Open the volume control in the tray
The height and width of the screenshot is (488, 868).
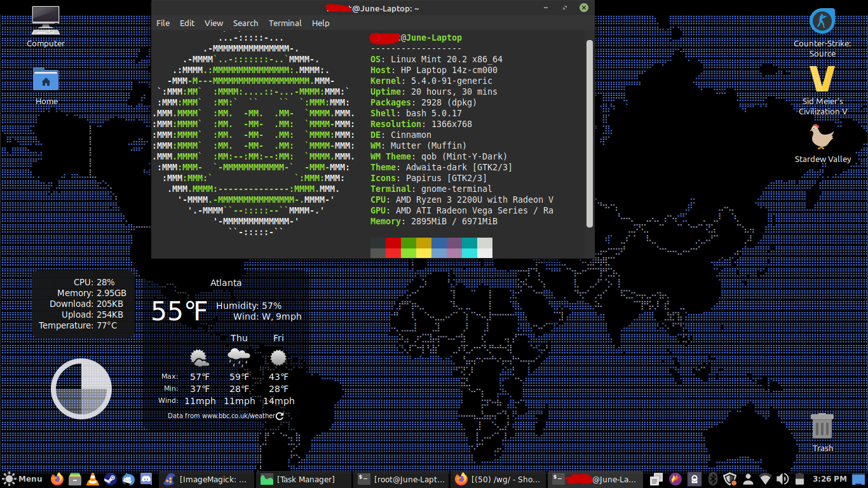[783, 479]
